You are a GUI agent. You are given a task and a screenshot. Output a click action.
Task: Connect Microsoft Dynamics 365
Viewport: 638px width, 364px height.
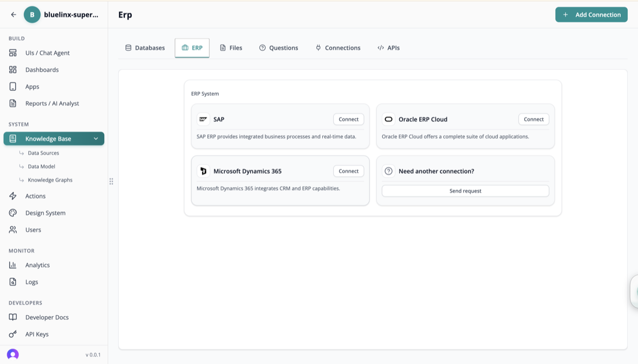tap(349, 171)
